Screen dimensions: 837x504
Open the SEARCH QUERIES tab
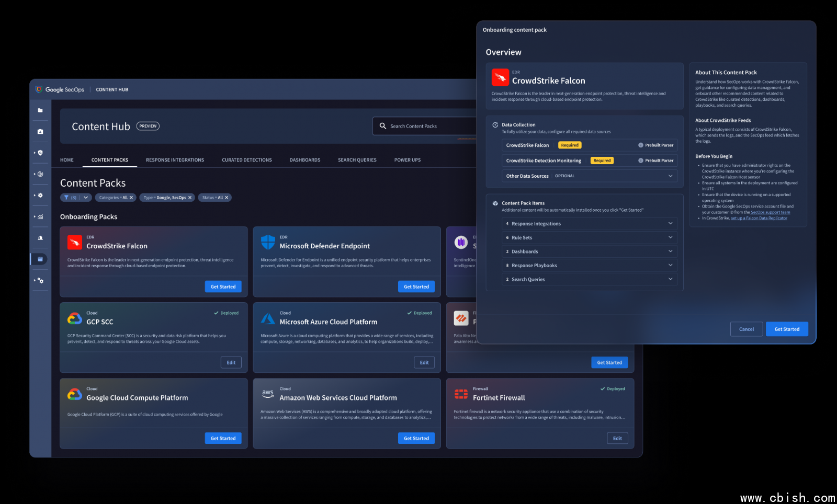(357, 160)
